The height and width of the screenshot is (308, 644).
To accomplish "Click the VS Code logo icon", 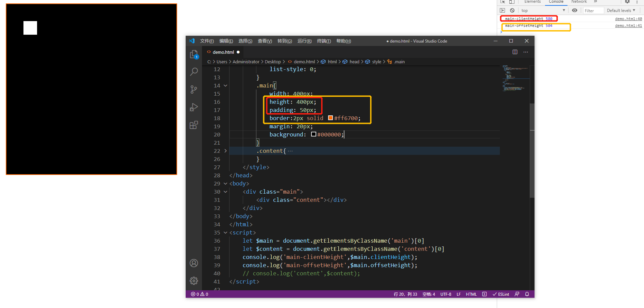I will tap(192, 41).
